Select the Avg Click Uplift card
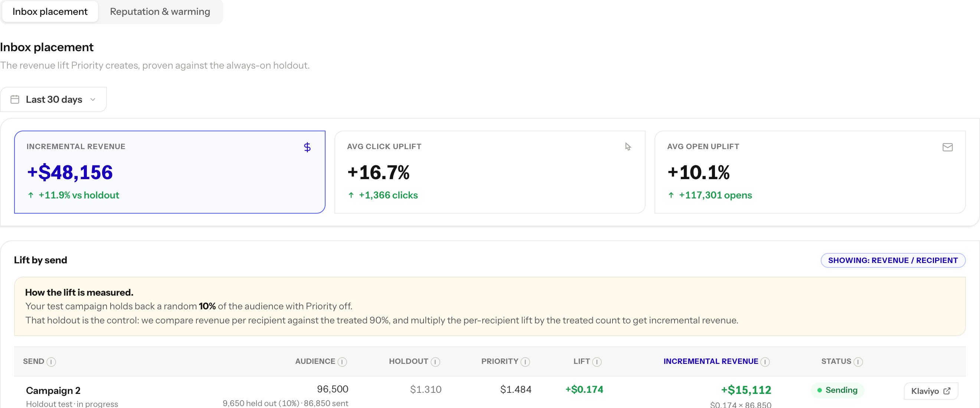 click(x=490, y=172)
